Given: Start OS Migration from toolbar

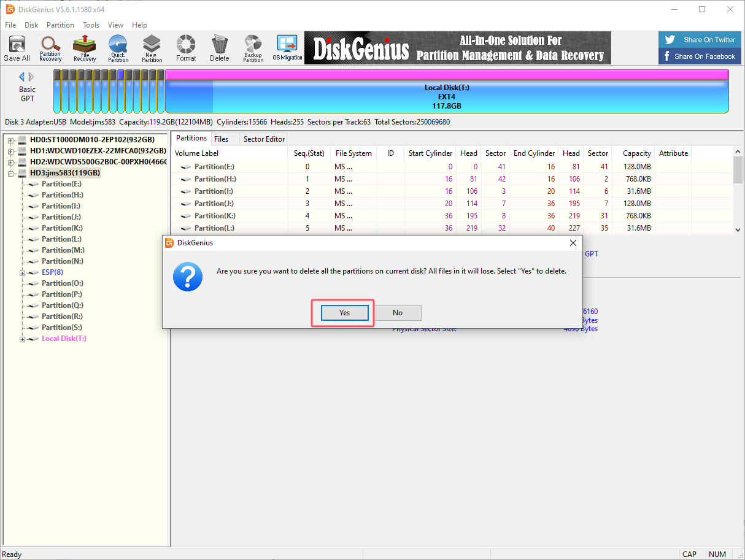Looking at the screenshot, I should 287,48.
